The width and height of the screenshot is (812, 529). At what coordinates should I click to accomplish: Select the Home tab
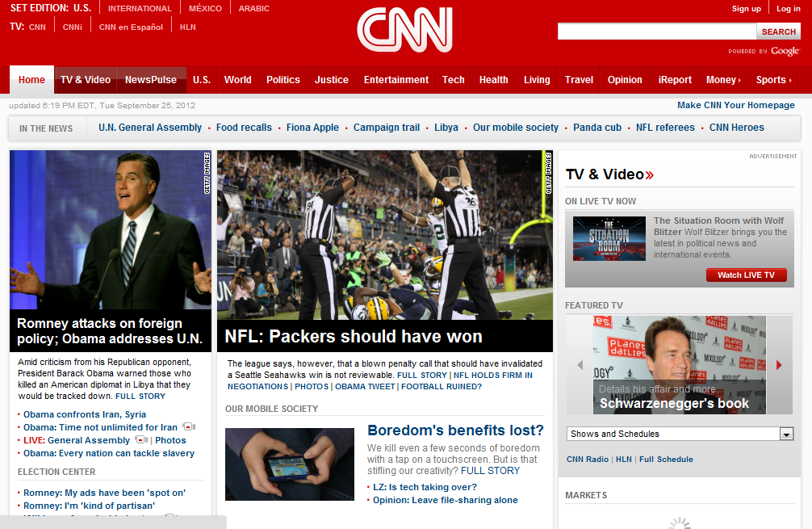[31, 80]
